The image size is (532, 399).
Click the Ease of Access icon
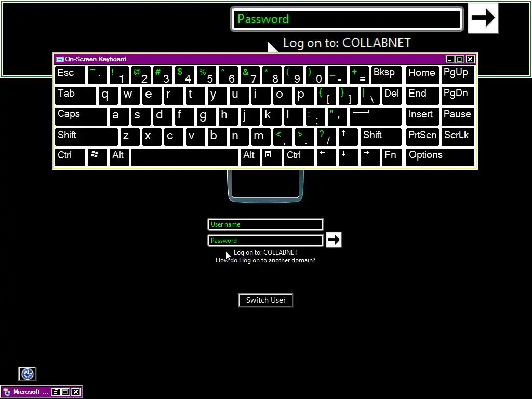(27, 374)
